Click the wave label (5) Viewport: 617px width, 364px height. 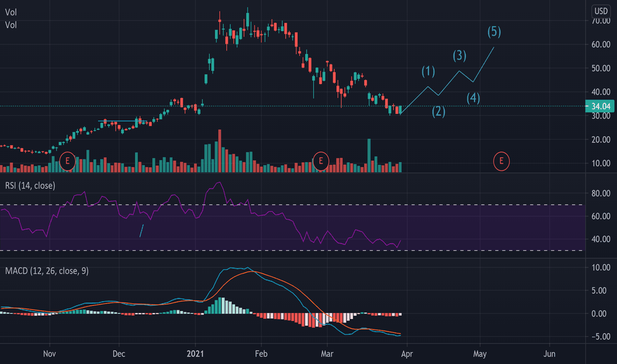pos(494,32)
